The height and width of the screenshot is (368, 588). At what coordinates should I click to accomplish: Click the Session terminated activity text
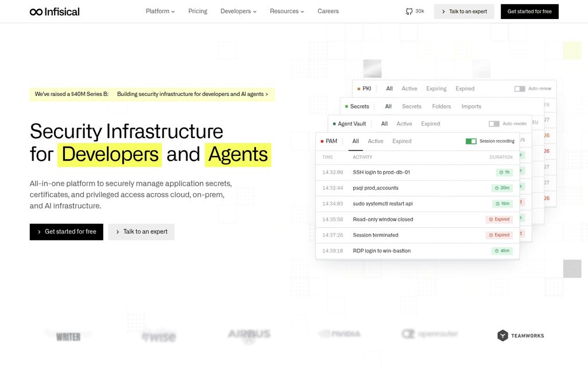[x=376, y=235]
